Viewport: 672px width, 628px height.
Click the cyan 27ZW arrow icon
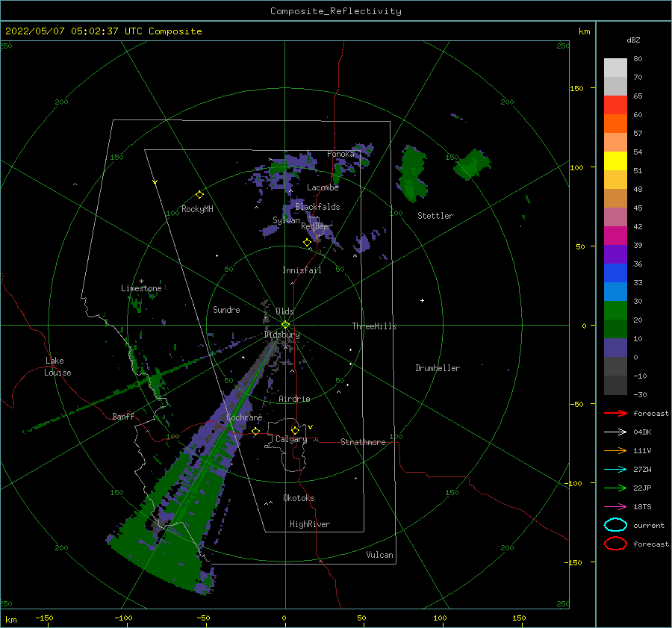tap(615, 470)
